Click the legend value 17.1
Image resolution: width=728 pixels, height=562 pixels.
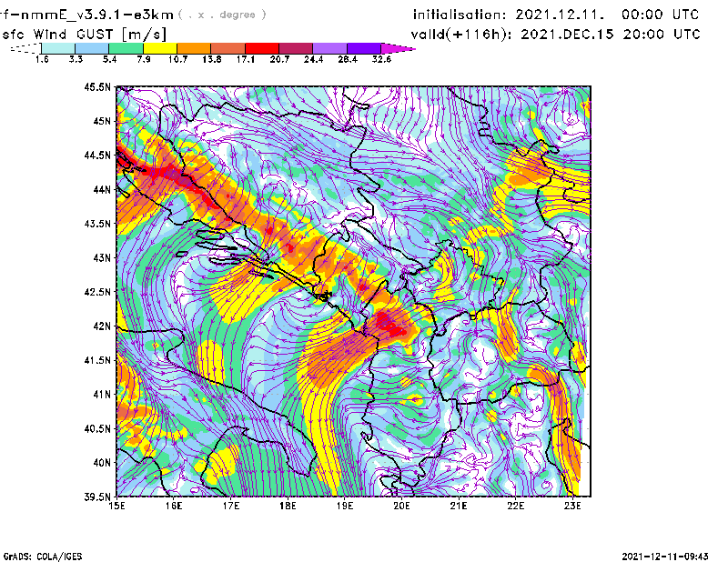pos(245,59)
